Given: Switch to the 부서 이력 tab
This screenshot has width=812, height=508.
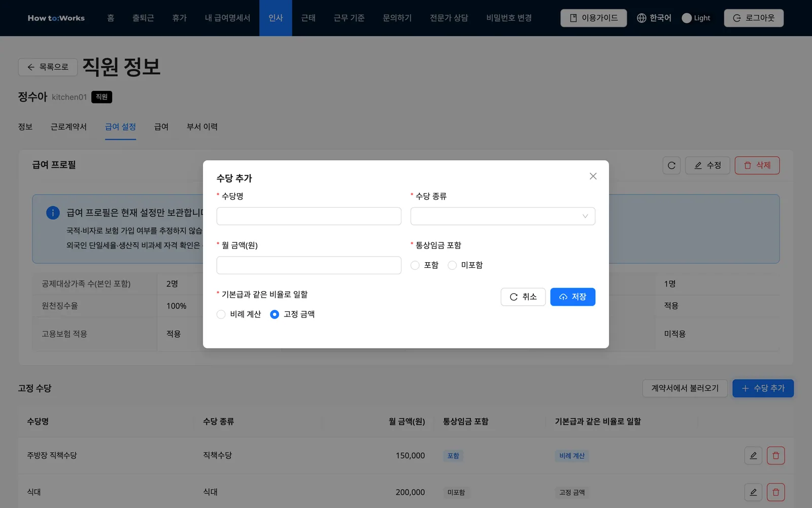Looking at the screenshot, I should [x=202, y=127].
